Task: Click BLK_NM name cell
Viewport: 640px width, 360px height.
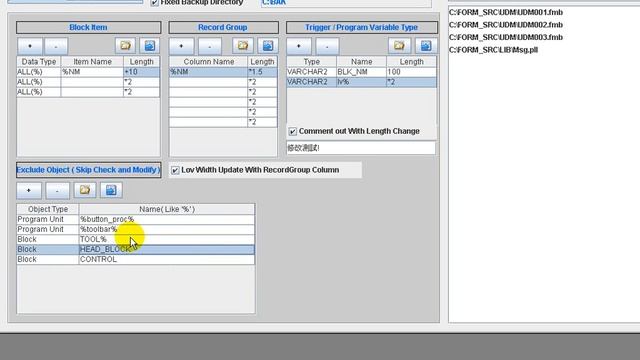Action: (362, 72)
